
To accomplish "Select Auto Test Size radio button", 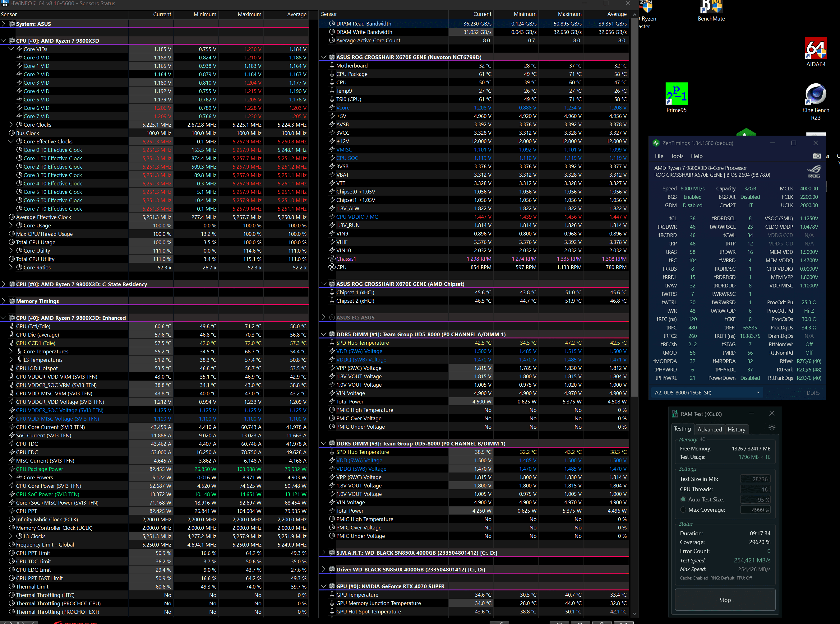I will 683,499.
